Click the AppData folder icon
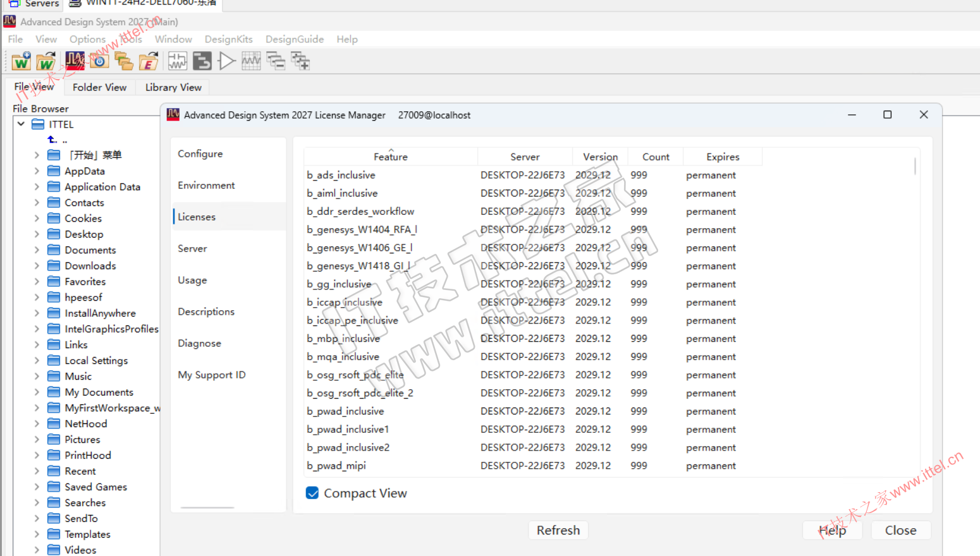 (54, 171)
